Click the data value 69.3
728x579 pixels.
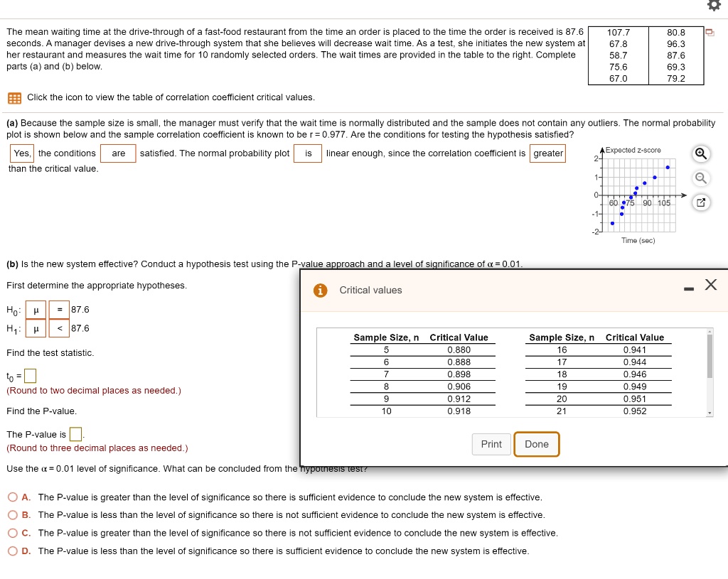pyautogui.click(x=676, y=67)
